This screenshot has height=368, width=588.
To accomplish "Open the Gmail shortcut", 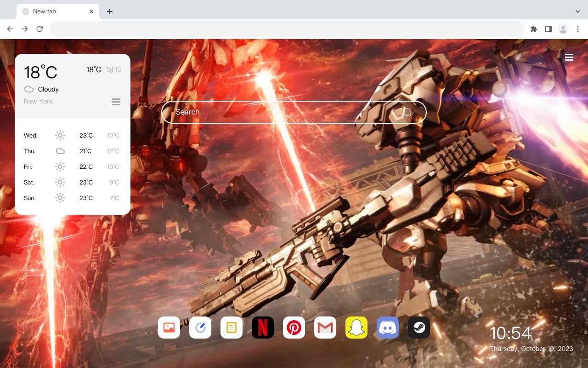I will pyautogui.click(x=325, y=328).
